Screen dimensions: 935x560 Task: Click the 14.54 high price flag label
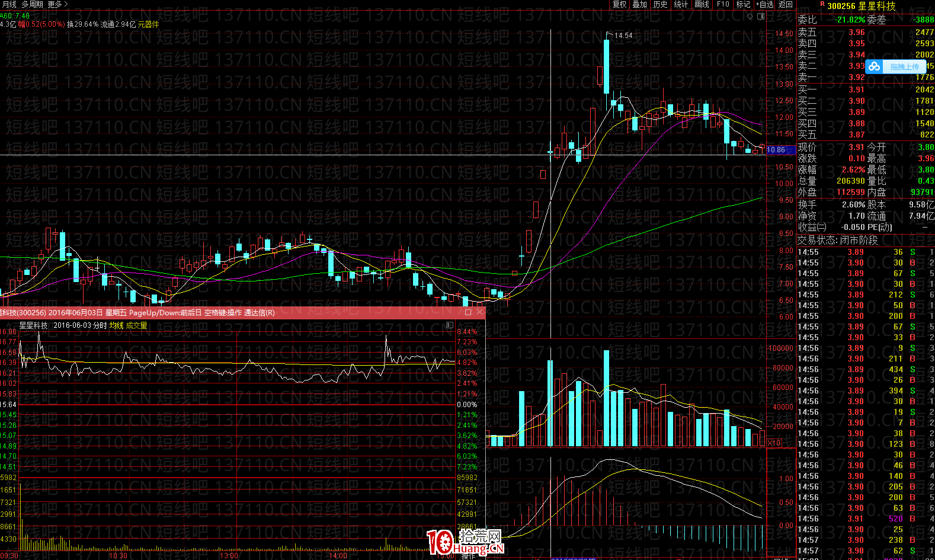click(x=623, y=36)
